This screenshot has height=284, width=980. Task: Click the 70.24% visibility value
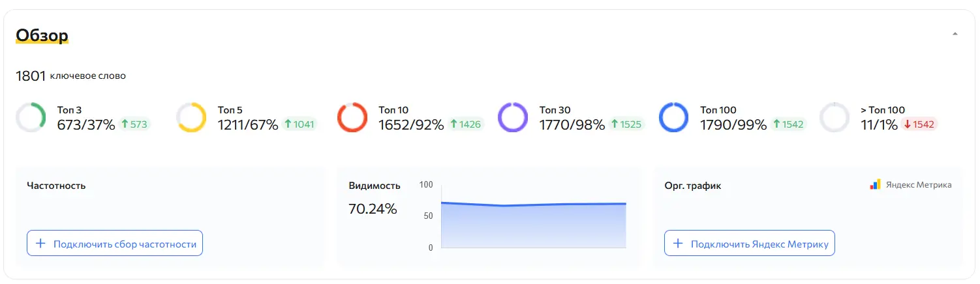(x=373, y=209)
